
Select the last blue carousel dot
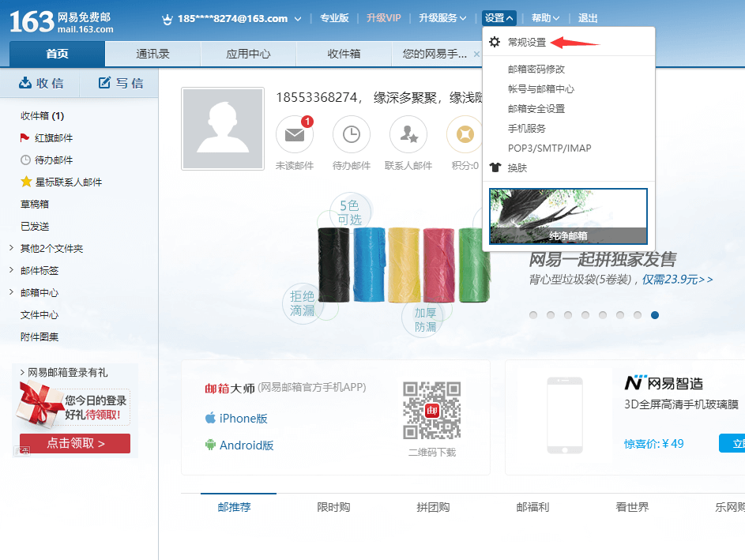(x=655, y=315)
